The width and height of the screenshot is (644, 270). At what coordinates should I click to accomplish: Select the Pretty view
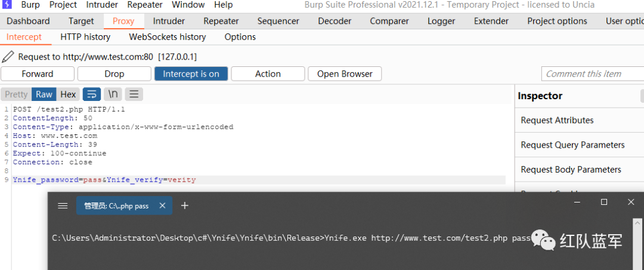pyautogui.click(x=16, y=94)
